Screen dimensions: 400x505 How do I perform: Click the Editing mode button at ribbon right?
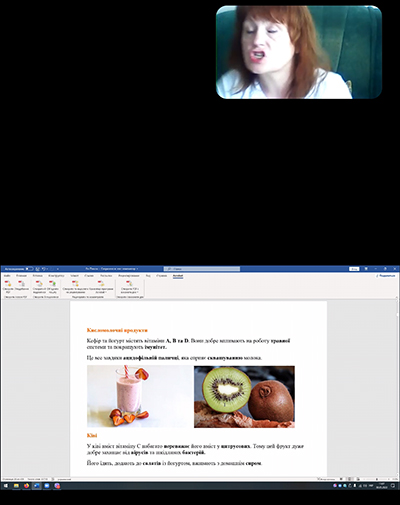(386, 276)
